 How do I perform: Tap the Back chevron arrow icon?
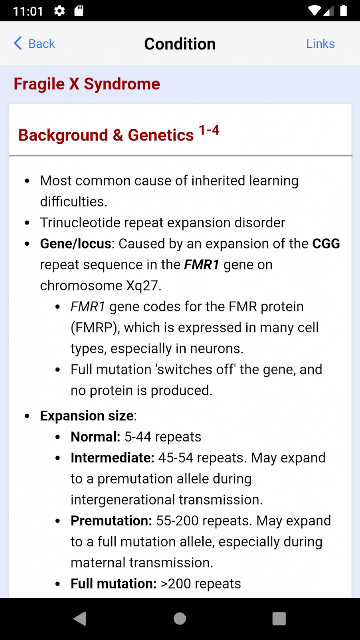18,43
